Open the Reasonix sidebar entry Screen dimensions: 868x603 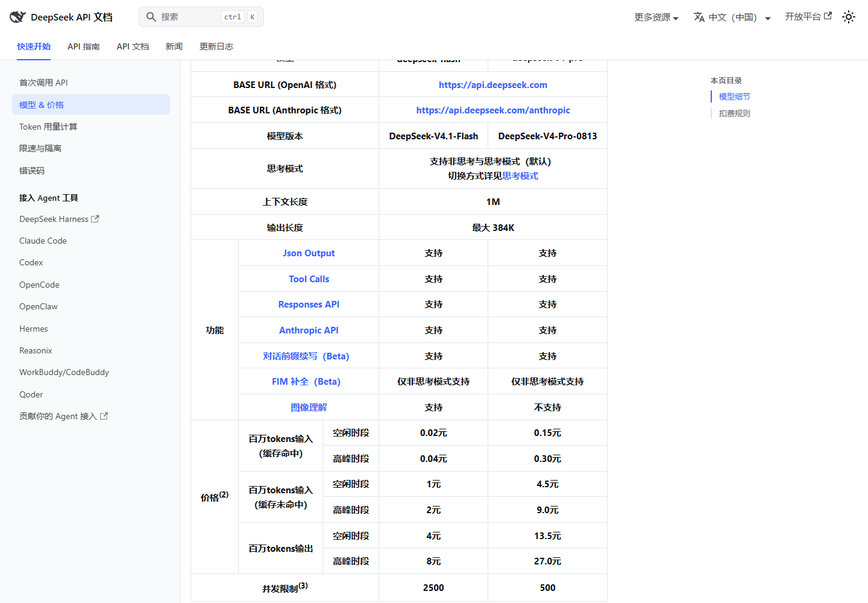(91, 350)
